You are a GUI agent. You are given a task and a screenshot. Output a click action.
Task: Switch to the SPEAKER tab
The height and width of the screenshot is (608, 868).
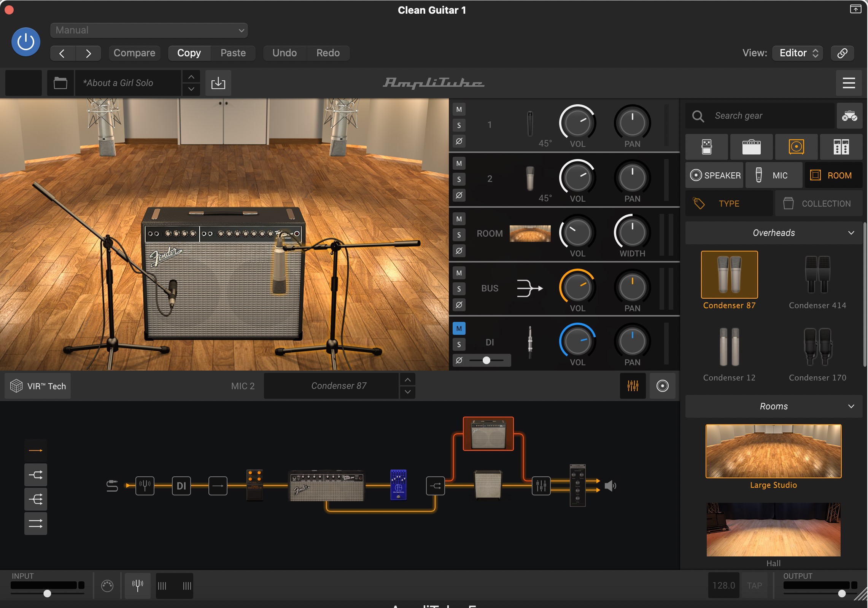715,175
